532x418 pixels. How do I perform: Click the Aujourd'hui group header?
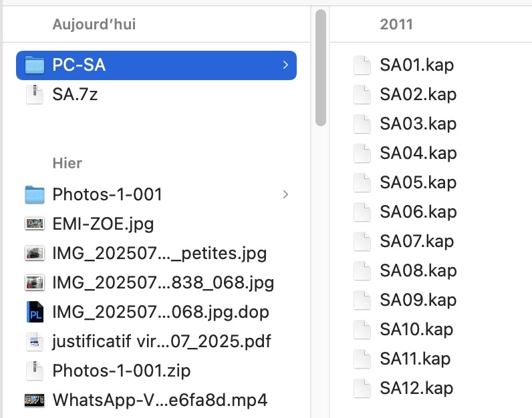(94, 25)
